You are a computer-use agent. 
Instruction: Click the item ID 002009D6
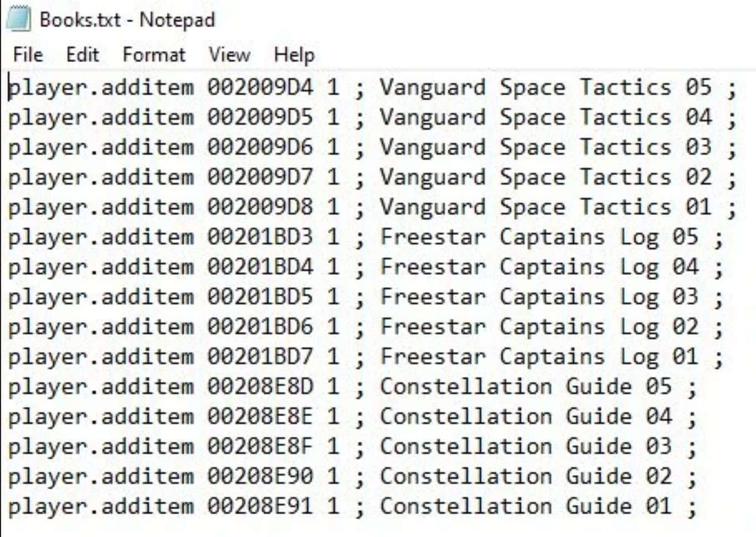point(260,147)
